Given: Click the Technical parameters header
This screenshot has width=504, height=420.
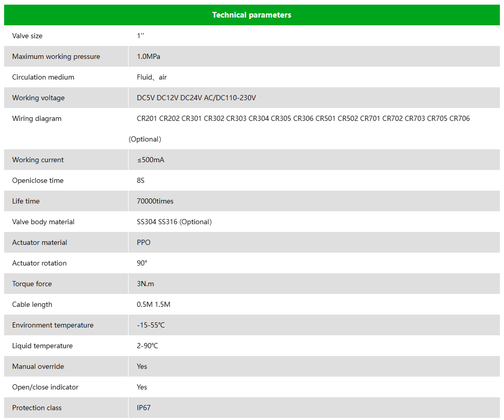Looking at the screenshot, I should [251, 15].
